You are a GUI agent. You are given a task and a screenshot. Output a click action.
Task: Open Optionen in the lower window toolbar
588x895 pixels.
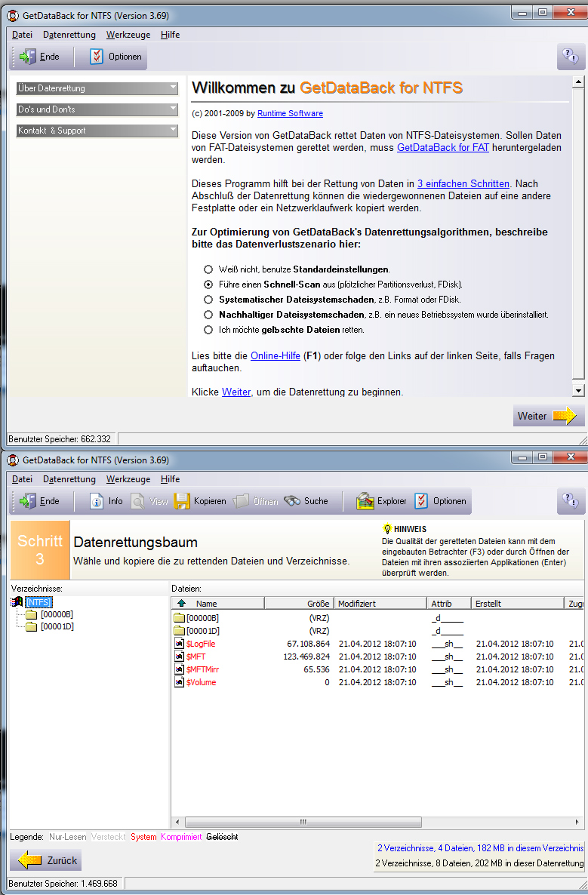click(x=421, y=501)
